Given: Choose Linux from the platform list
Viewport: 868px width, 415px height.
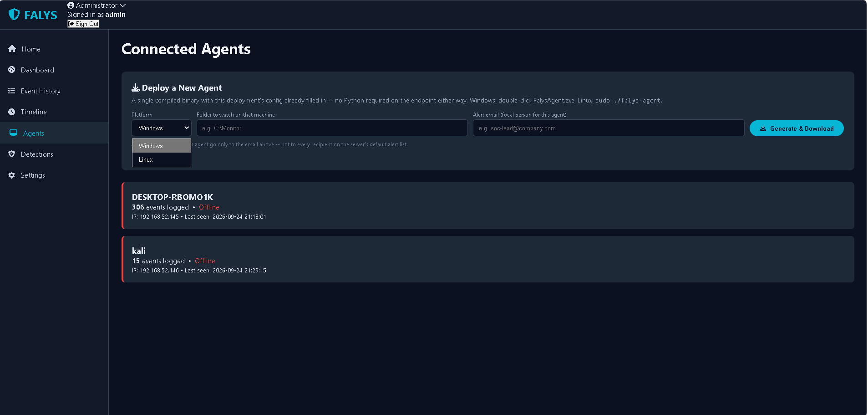Looking at the screenshot, I should tap(162, 159).
